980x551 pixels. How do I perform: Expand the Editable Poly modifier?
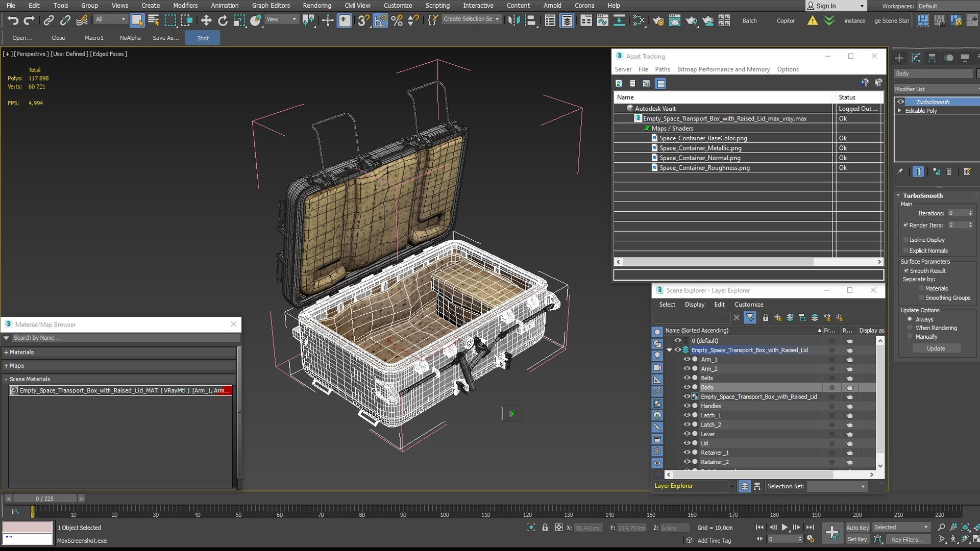(900, 111)
